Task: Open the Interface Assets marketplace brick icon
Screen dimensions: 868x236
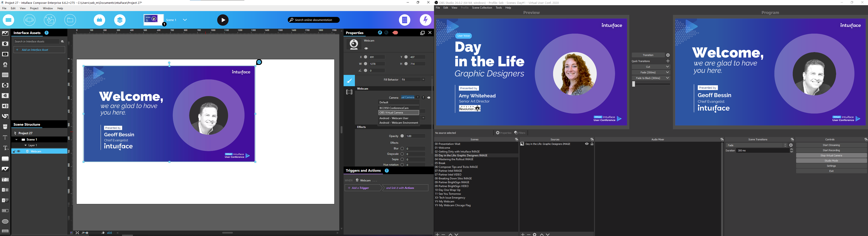Action: [x=99, y=20]
